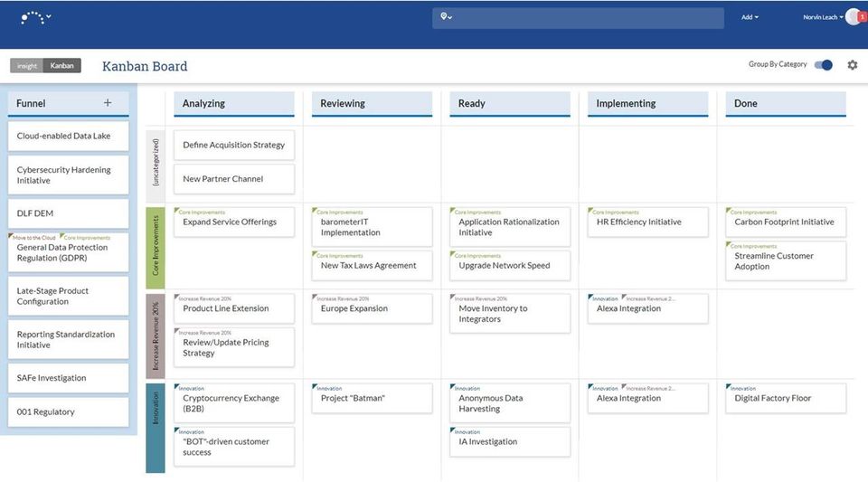The height and width of the screenshot is (482, 868).
Task: Click Core Improvements tag on GDPR card
Action: [x=85, y=238]
